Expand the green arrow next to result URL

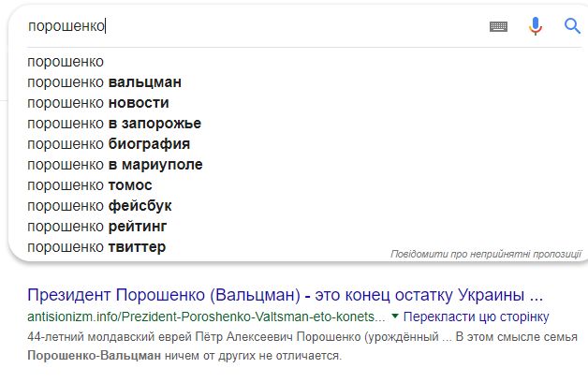pyautogui.click(x=394, y=317)
